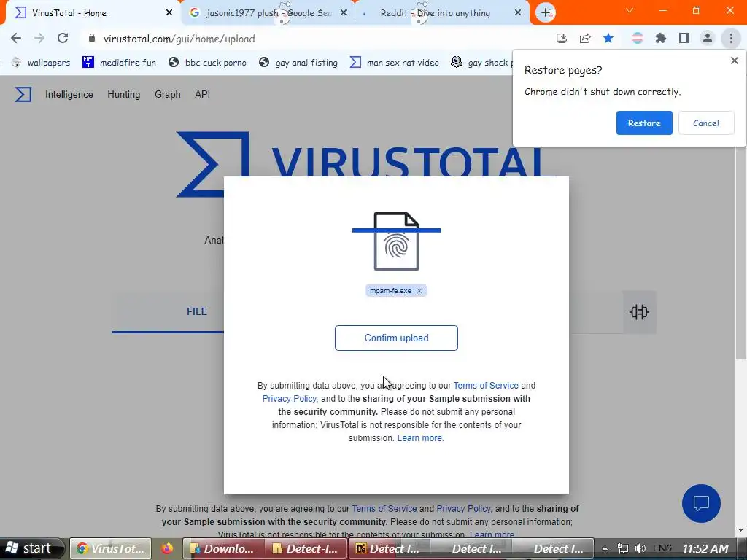Dismiss the Restore pages popup with X

pyautogui.click(x=734, y=61)
